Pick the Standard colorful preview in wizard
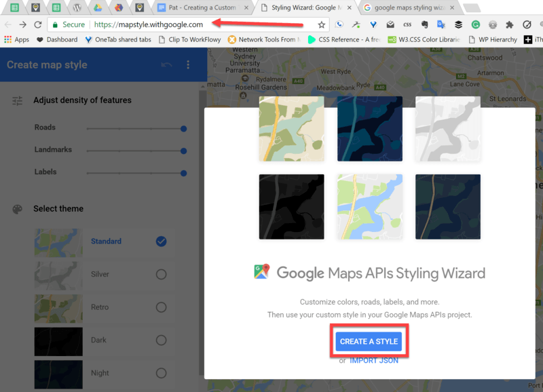Viewport: 543px width, 392px height. (x=370, y=207)
